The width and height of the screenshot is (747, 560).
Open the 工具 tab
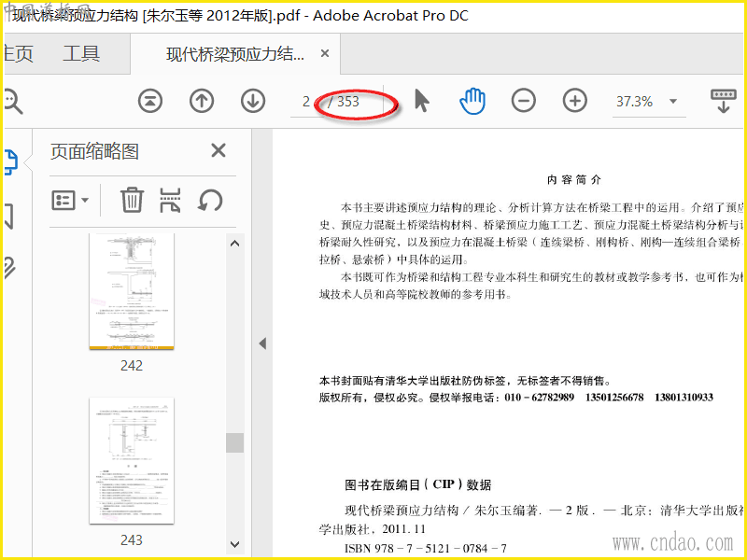coord(81,53)
